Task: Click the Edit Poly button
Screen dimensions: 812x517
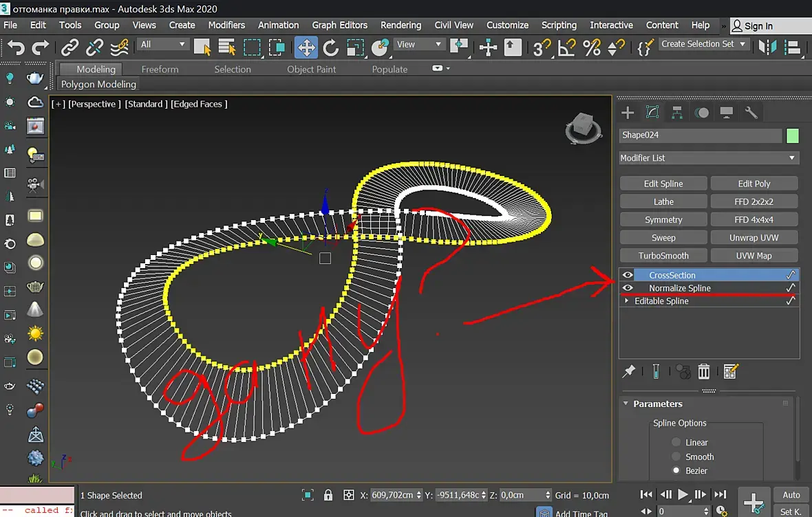Action: 754,184
